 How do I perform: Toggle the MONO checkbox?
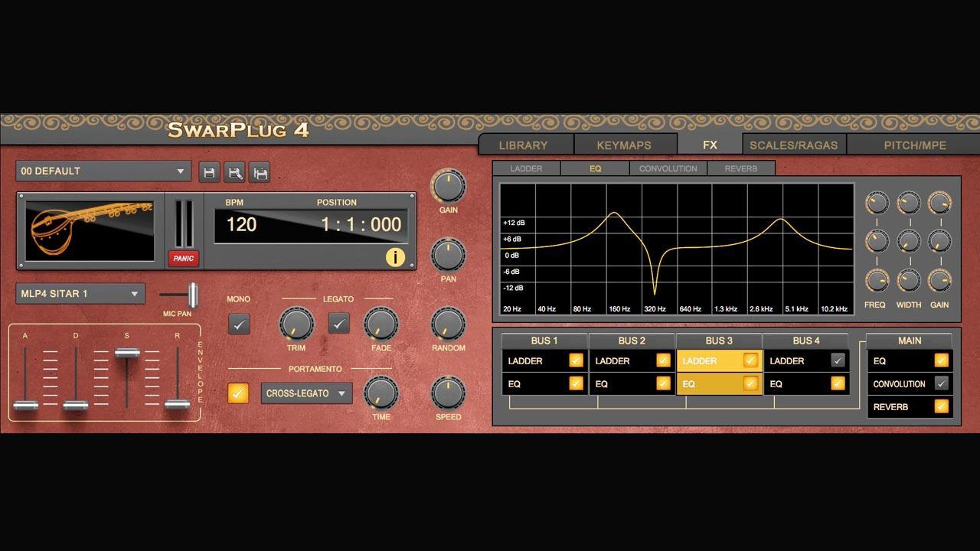click(x=239, y=324)
